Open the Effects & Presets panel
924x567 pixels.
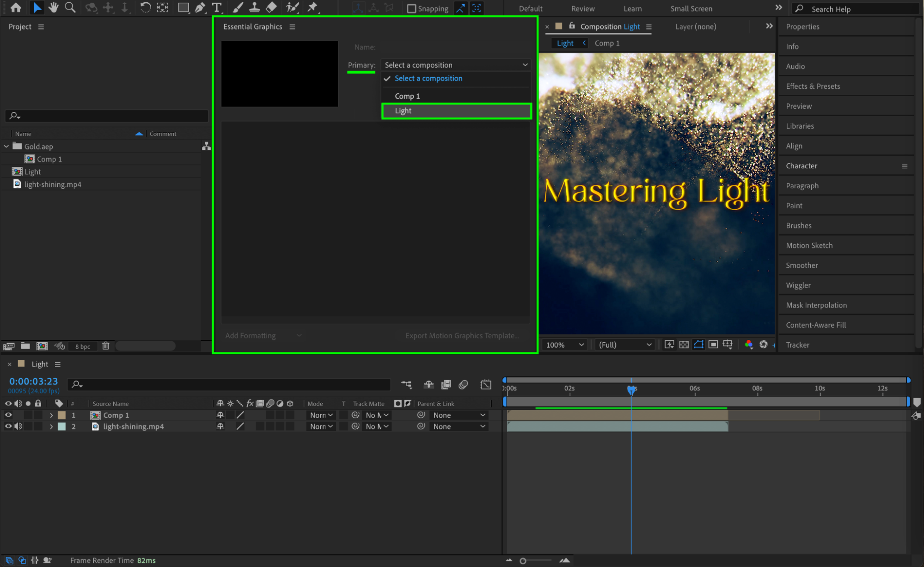pyautogui.click(x=813, y=86)
